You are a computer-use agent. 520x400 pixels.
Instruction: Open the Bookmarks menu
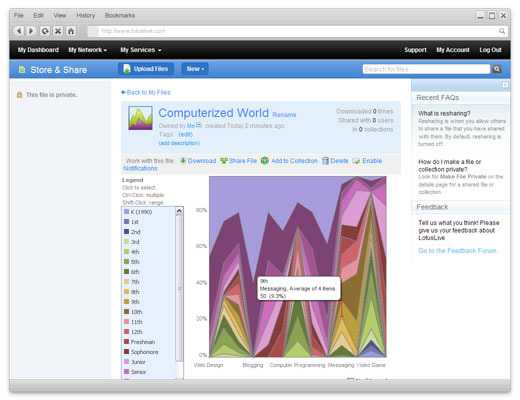click(x=120, y=15)
